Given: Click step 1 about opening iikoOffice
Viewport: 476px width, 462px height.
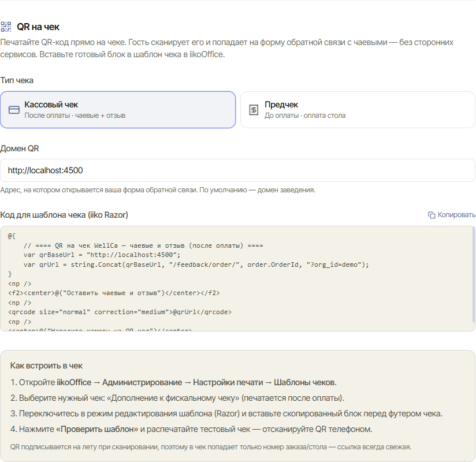Looking at the screenshot, I should pyautogui.click(x=173, y=382).
